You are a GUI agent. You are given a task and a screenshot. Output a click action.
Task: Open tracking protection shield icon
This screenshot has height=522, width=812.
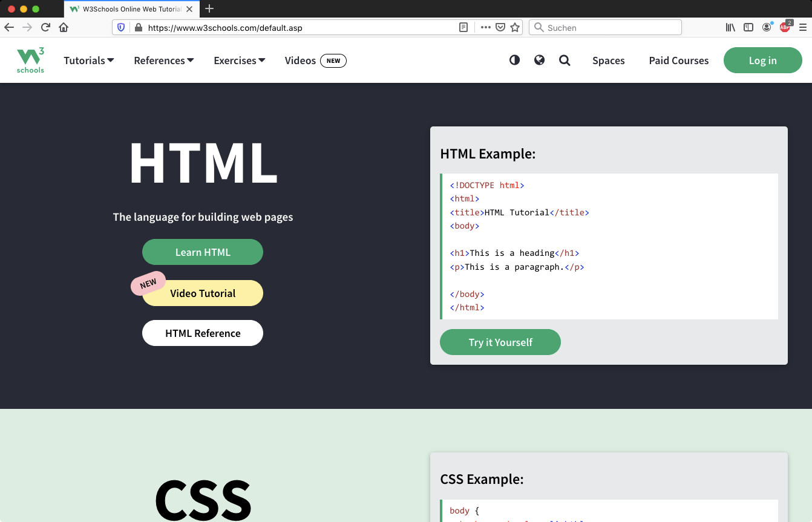click(121, 27)
